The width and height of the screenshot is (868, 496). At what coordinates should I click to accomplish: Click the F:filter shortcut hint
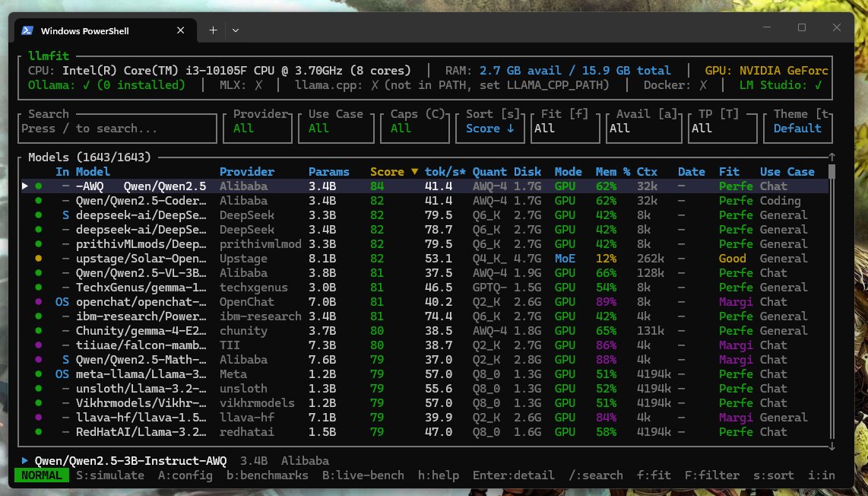pyautogui.click(x=712, y=475)
